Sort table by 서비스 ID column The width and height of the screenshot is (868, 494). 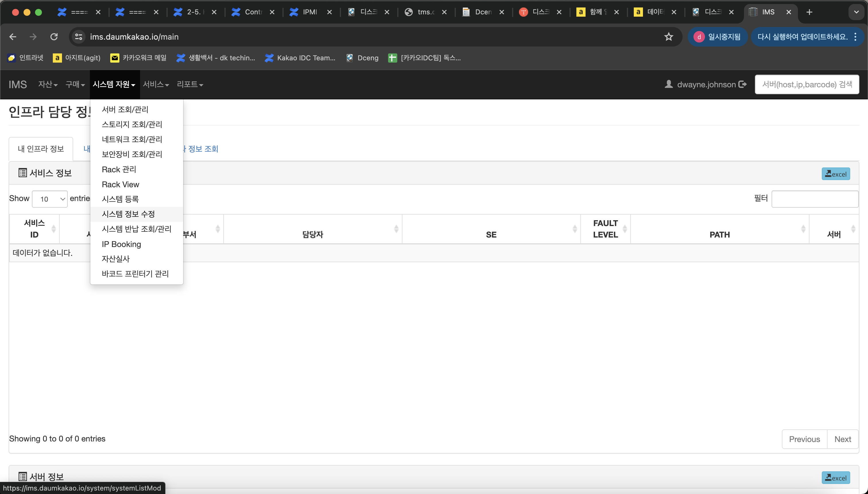point(34,229)
